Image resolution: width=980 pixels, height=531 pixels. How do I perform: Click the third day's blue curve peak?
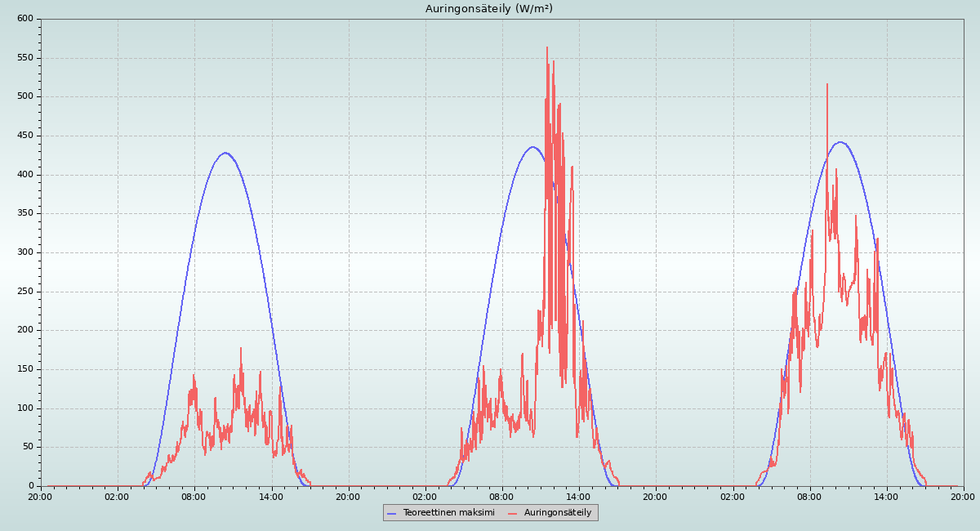click(840, 142)
